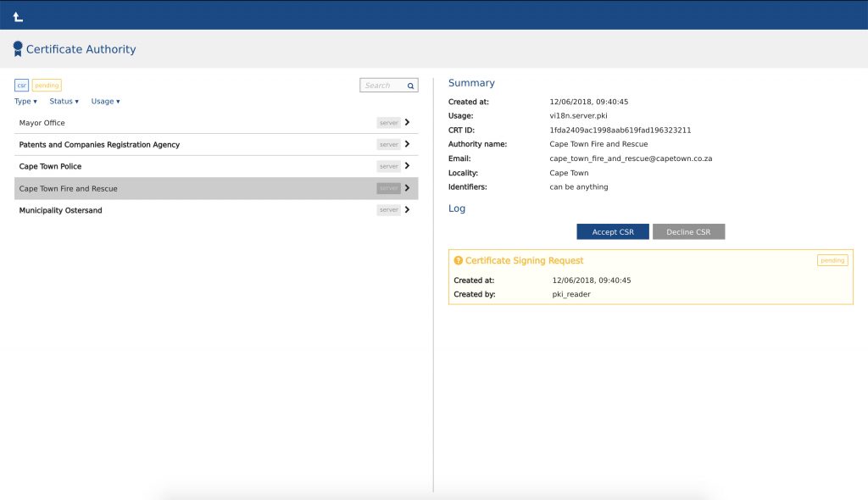Select the Cape Town Fire and Rescue entry

pos(216,188)
